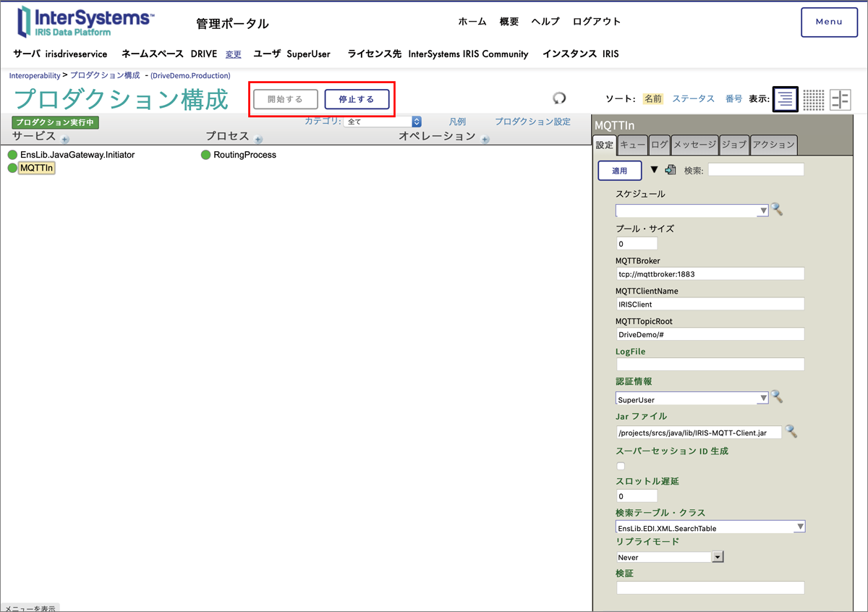Open the Menu button
The height and width of the screenshot is (612, 868).
pos(829,22)
